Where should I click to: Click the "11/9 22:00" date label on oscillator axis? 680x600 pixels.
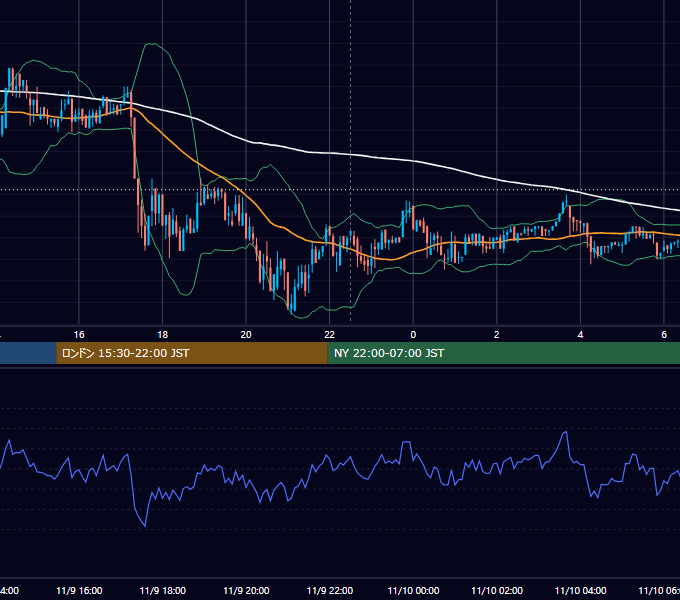click(330, 590)
